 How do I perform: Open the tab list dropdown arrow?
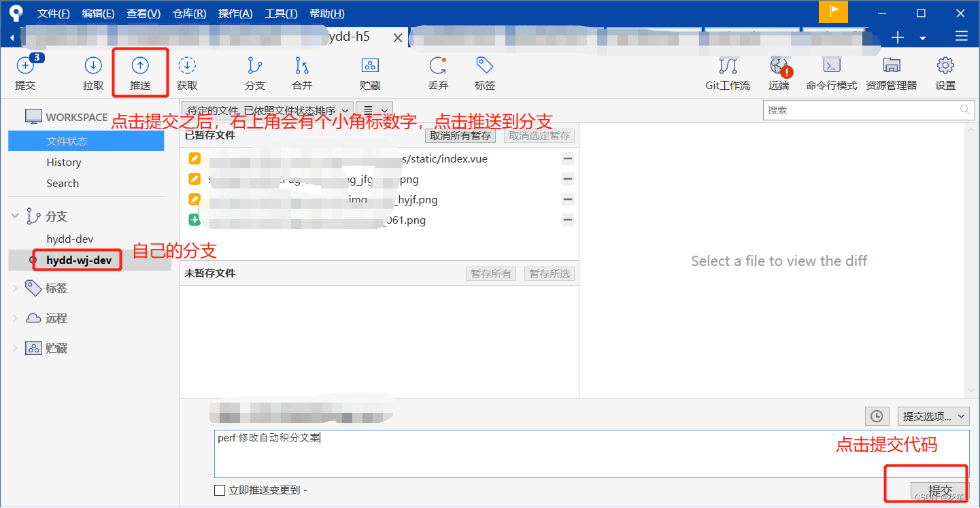(x=923, y=38)
